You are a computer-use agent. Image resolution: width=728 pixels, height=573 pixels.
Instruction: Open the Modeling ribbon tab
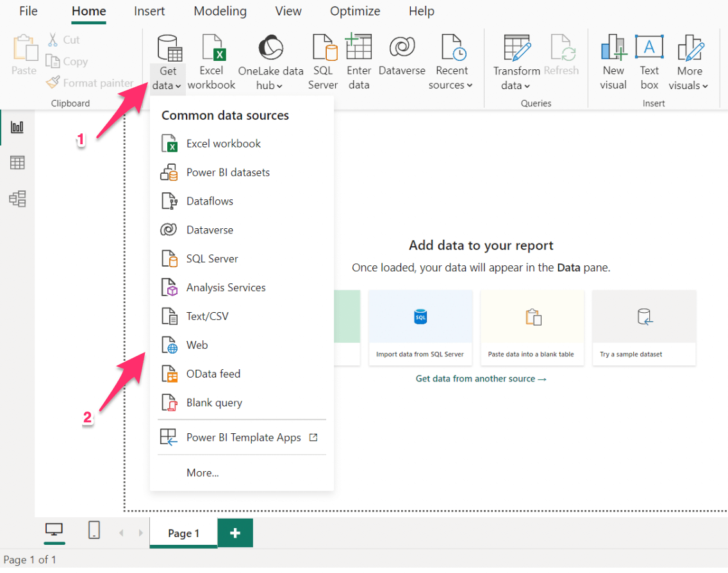pyautogui.click(x=220, y=11)
